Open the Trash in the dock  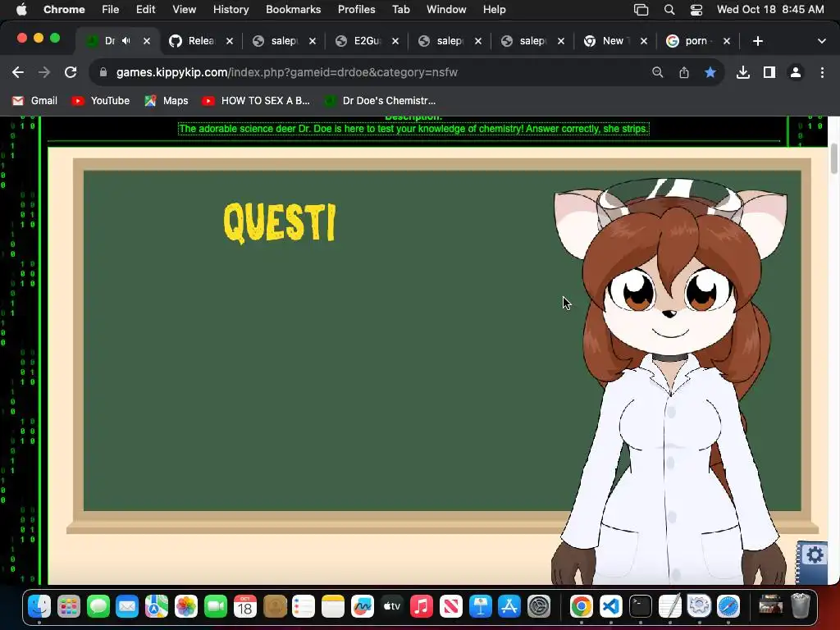tap(801, 606)
